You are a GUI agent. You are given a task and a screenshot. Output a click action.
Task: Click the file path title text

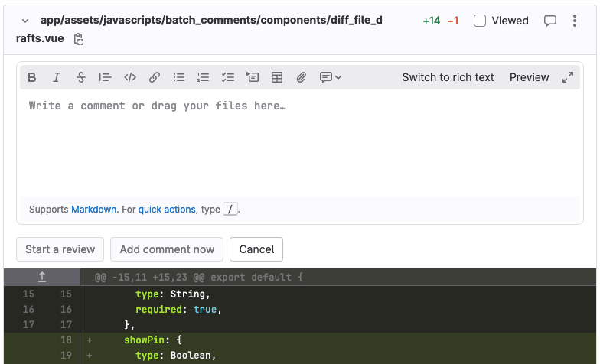pos(199,29)
